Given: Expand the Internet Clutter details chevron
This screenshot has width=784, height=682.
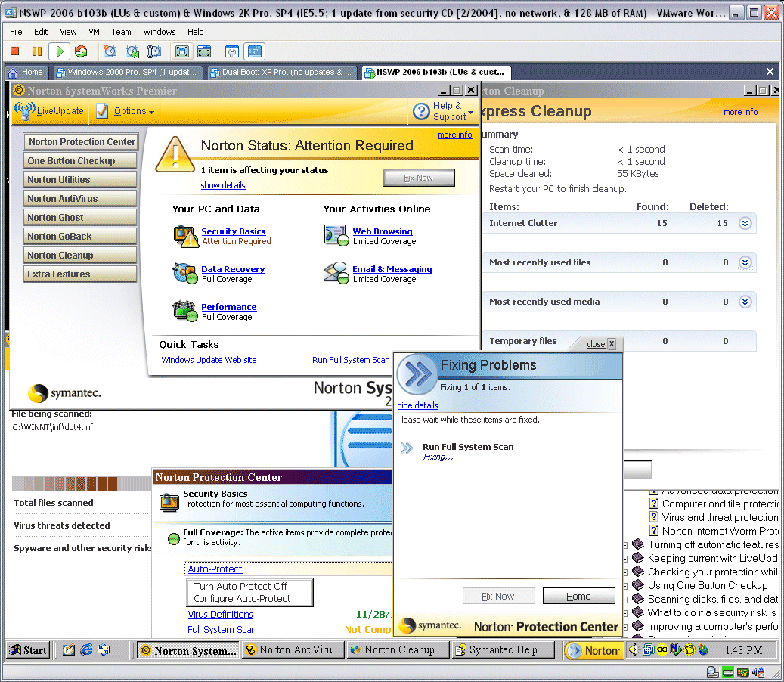Looking at the screenshot, I should pyautogui.click(x=745, y=223).
